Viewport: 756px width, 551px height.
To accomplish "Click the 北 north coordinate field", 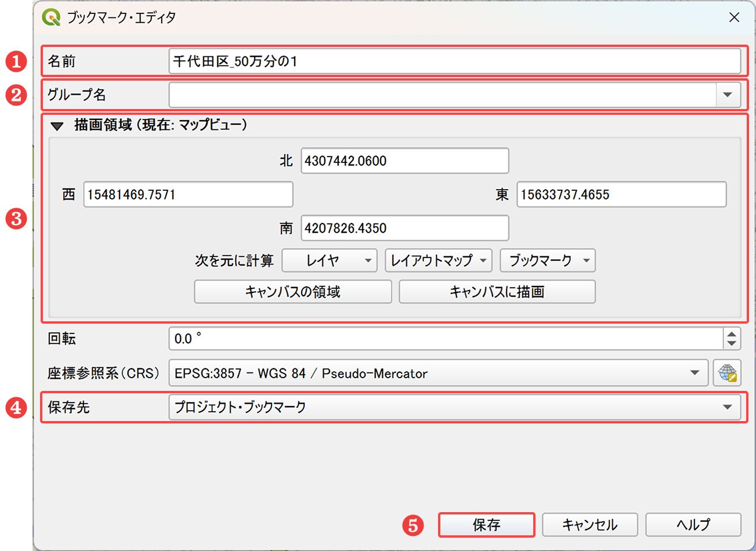I will 405,161.
